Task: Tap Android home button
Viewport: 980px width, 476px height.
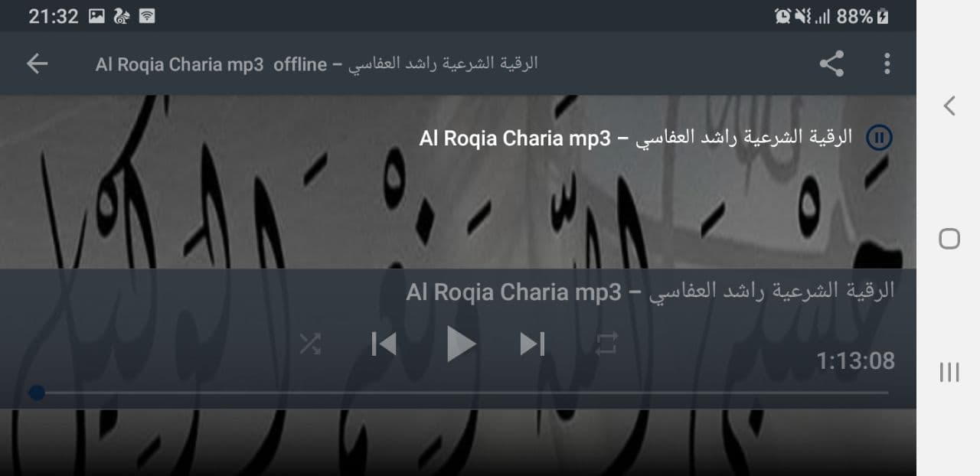Action: click(949, 239)
